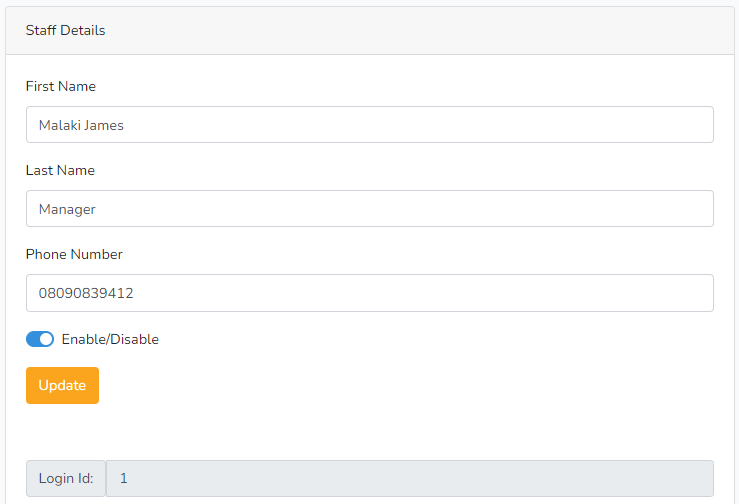739x504 pixels.
Task: Click the 'Staff Details' title text
Action: click(x=66, y=30)
